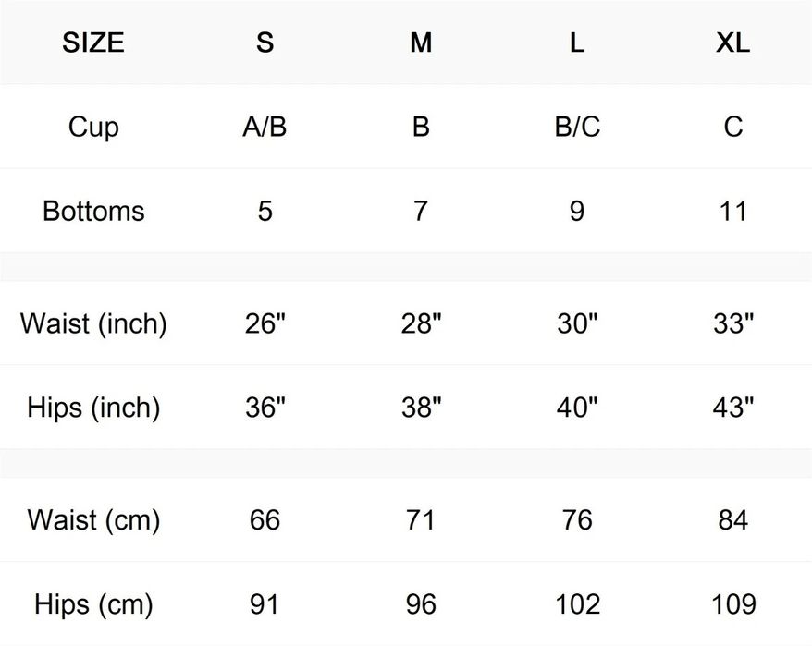Select the 76 waist centimeter value

click(577, 519)
